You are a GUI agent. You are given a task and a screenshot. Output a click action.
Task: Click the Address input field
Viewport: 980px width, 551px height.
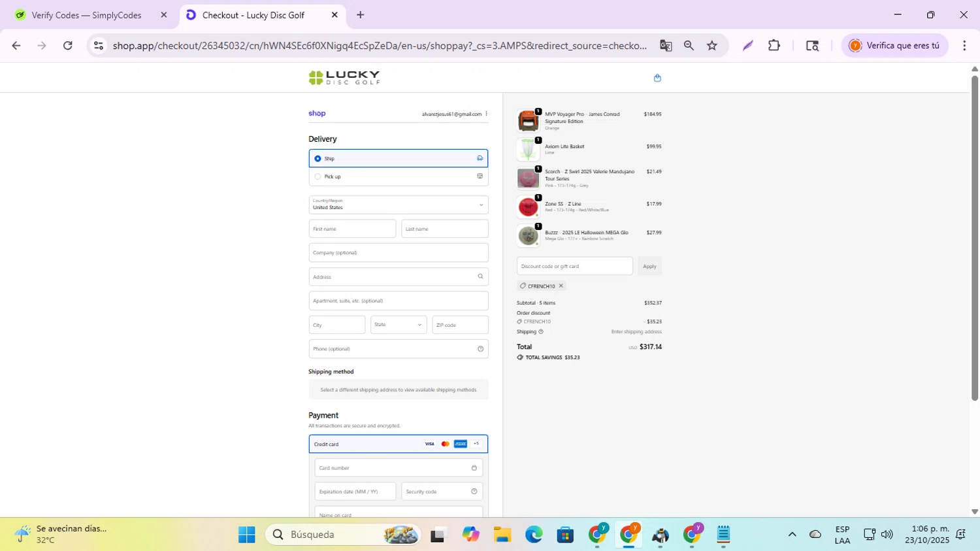pyautogui.click(x=399, y=276)
